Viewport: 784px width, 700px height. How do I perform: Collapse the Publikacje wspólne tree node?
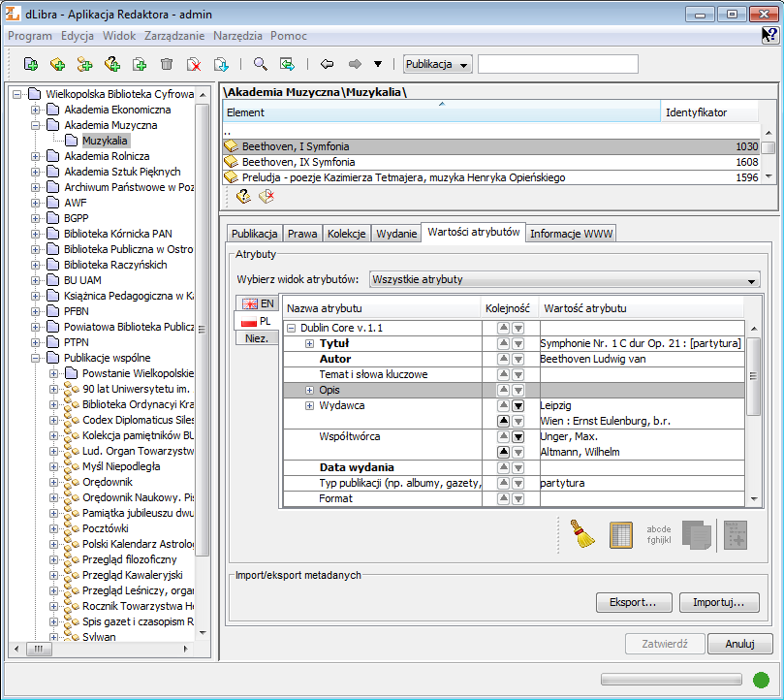click(x=35, y=359)
